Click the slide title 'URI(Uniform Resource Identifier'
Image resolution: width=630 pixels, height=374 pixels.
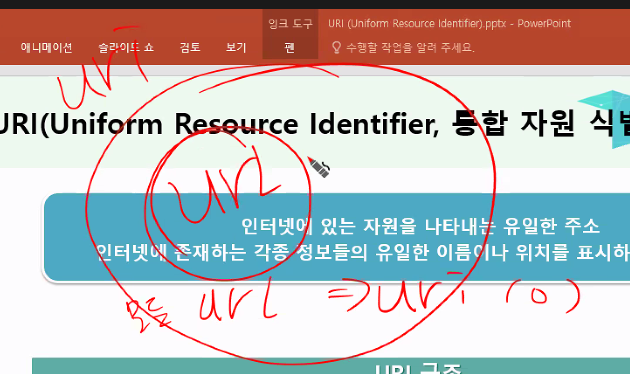(219, 124)
